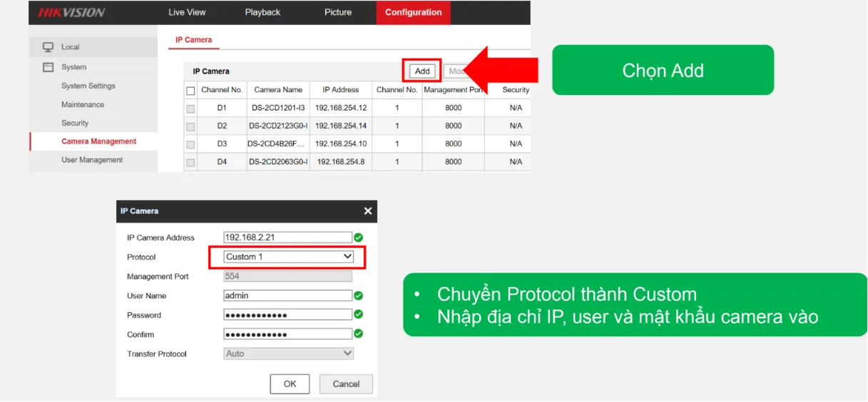This screenshot has height=402, width=868.
Task: Click IP address 192.168.254.14
Action: 341,126
